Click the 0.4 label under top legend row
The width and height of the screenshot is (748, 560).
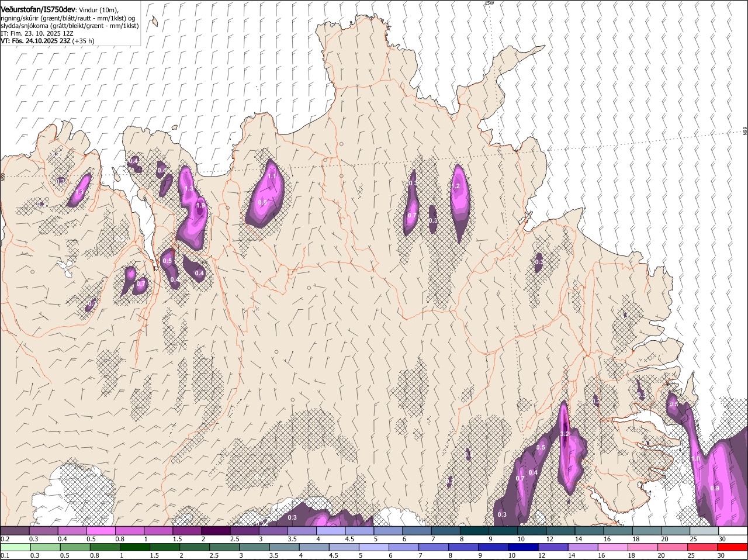click(62, 539)
